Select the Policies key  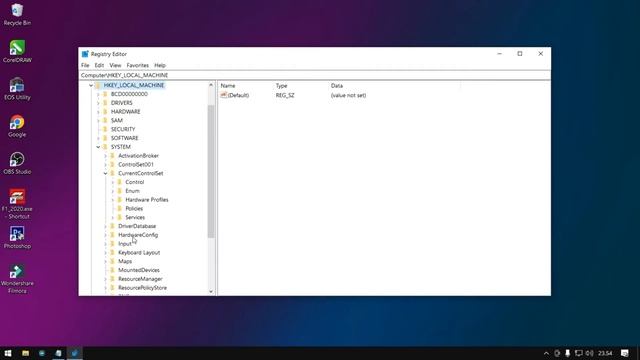click(x=134, y=209)
